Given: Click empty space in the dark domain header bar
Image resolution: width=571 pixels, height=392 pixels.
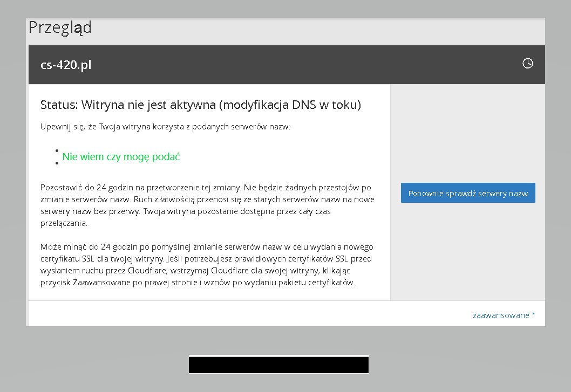Looking at the screenshot, I should pos(291,65).
